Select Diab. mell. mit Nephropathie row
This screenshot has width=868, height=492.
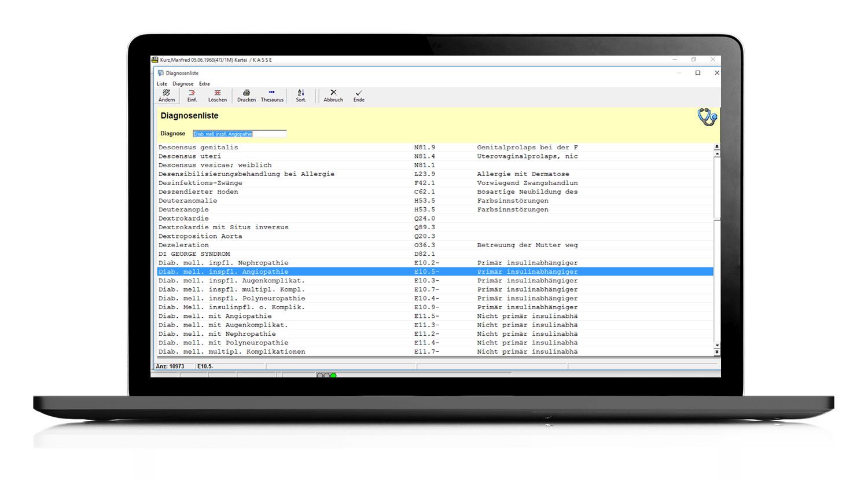217,334
